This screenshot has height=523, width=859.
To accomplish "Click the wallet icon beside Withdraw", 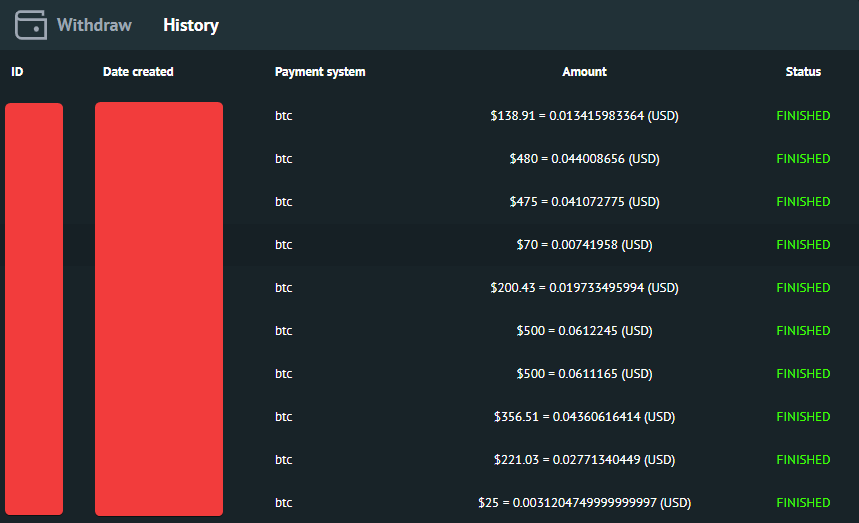I will (31, 25).
